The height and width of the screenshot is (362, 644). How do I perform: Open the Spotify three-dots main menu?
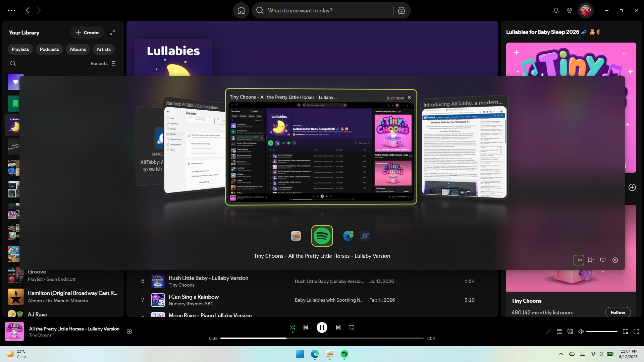tap(12, 10)
